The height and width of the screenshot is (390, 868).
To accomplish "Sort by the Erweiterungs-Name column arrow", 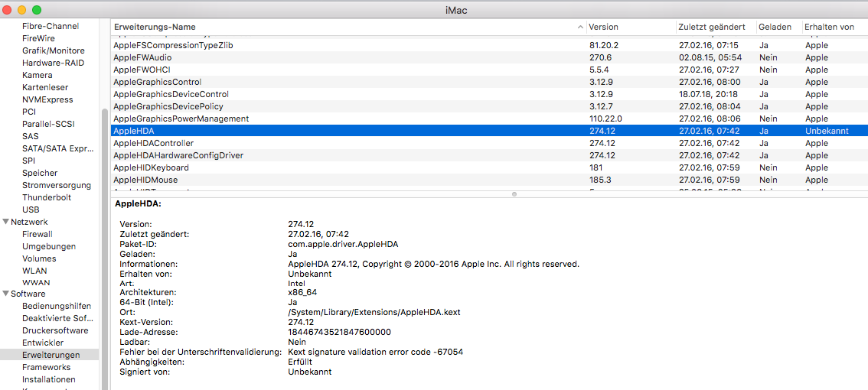I will (579, 28).
